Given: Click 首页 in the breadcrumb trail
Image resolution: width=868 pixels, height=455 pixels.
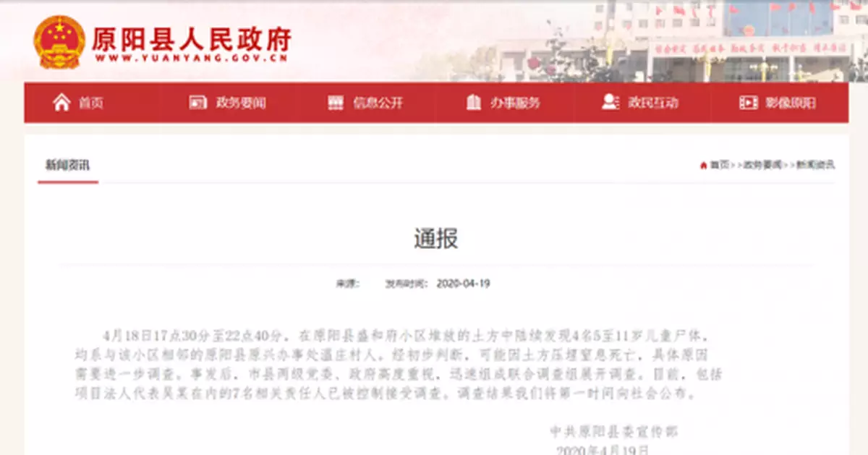Looking at the screenshot, I should 718,163.
